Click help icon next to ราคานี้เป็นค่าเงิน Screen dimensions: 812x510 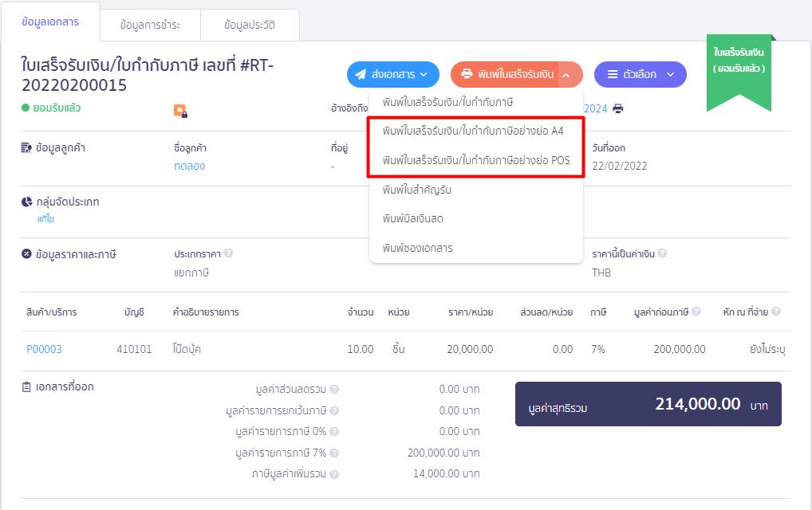pos(662,253)
